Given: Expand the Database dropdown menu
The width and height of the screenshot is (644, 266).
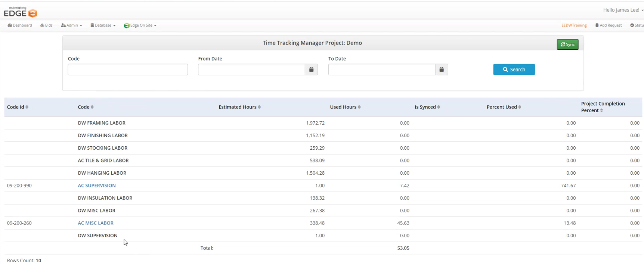Looking at the screenshot, I should 103,25.
